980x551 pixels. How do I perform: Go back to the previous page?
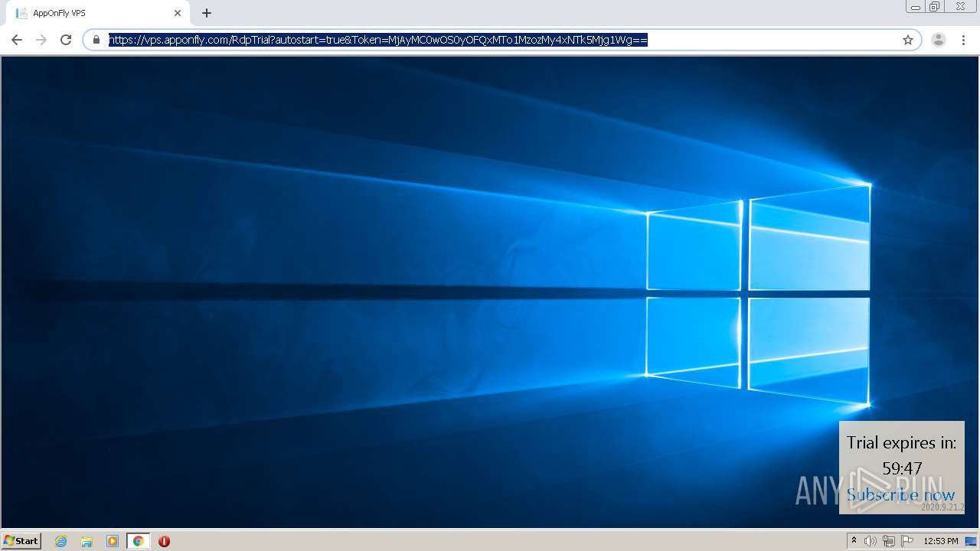click(x=17, y=40)
